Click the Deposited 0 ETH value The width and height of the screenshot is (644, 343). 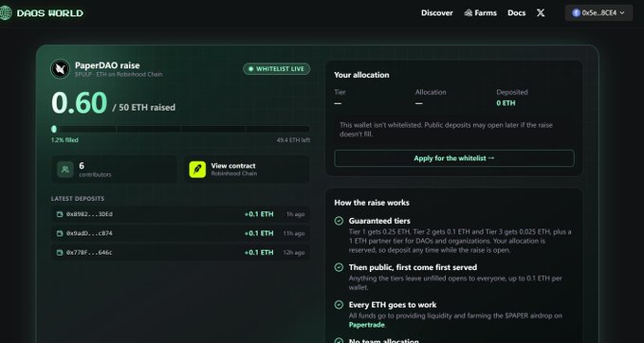[506, 103]
